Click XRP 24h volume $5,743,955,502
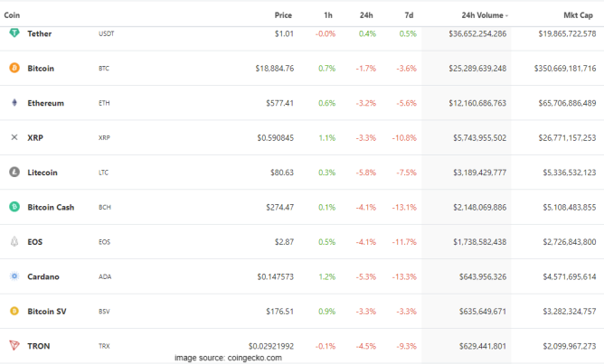Screen dimensions: 604x364 [x=479, y=138]
